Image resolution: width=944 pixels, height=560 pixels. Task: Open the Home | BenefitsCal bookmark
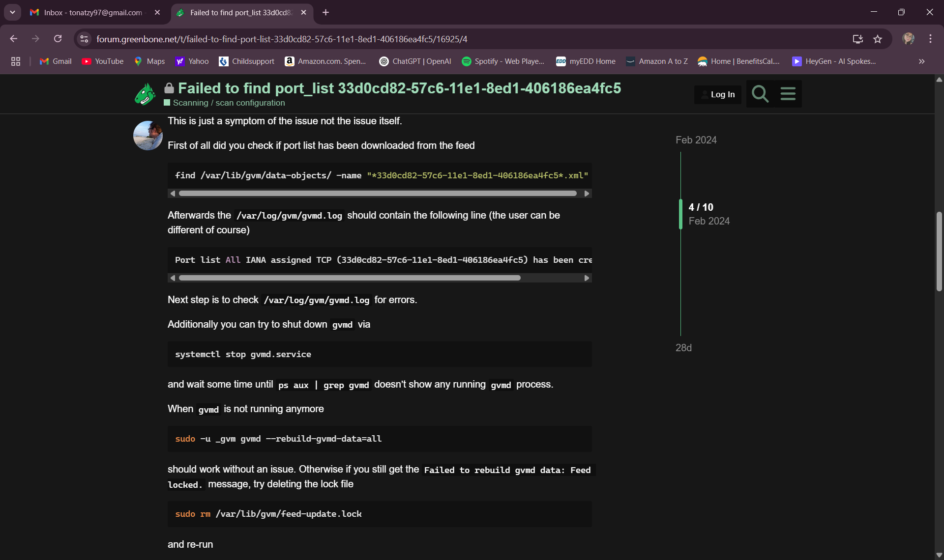tap(739, 61)
